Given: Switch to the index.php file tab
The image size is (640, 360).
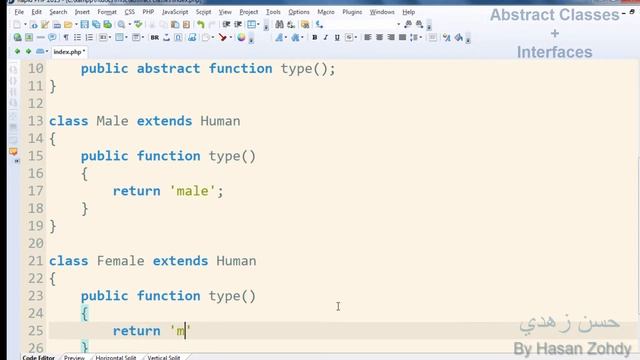Looking at the screenshot, I should click(x=69, y=52).
